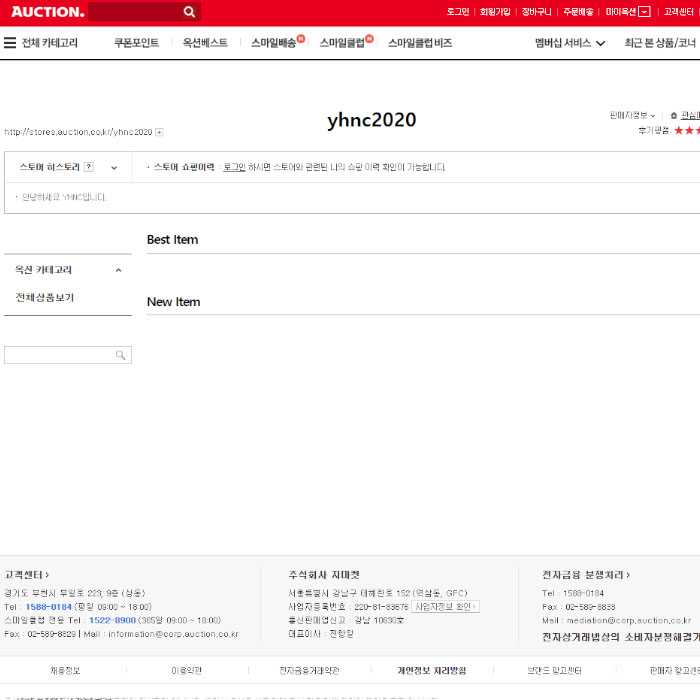
Task: Click the store URL copy plus icon
Action: [159, 132]
